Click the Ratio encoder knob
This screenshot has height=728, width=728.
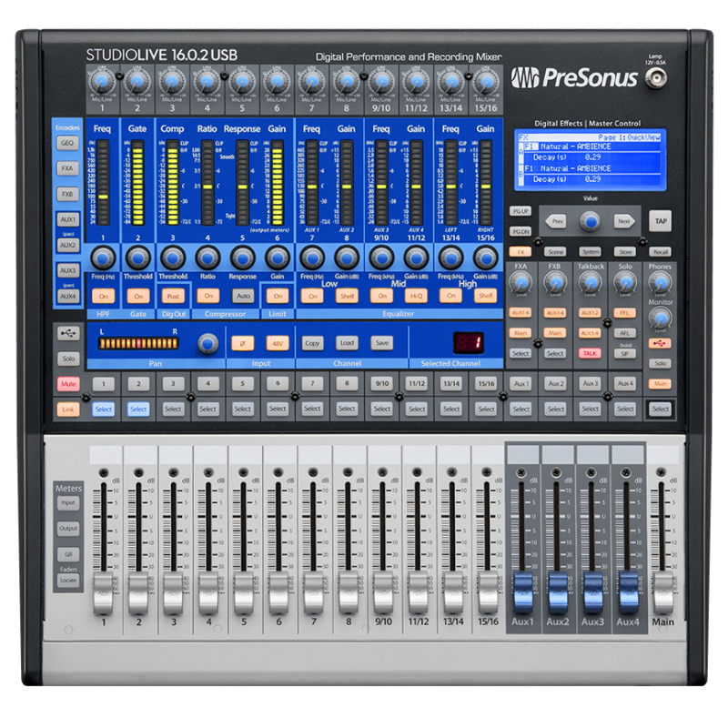(207, 258)
